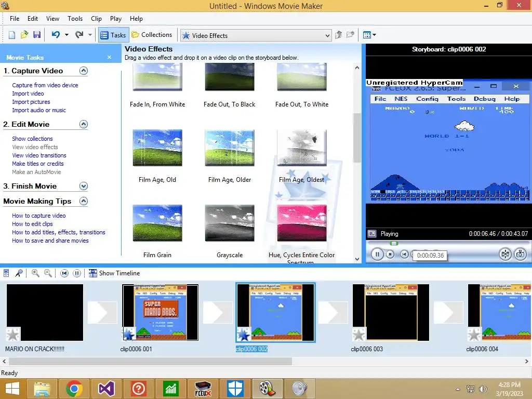
Task: Open the Video Effects collection combo box
Action: (x=256, y=35)
